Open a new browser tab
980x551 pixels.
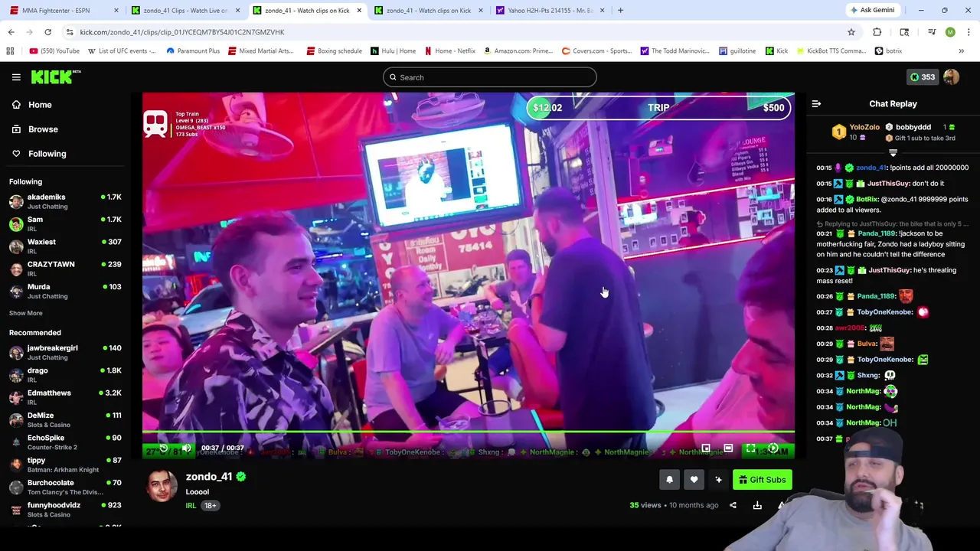point(620,10)
